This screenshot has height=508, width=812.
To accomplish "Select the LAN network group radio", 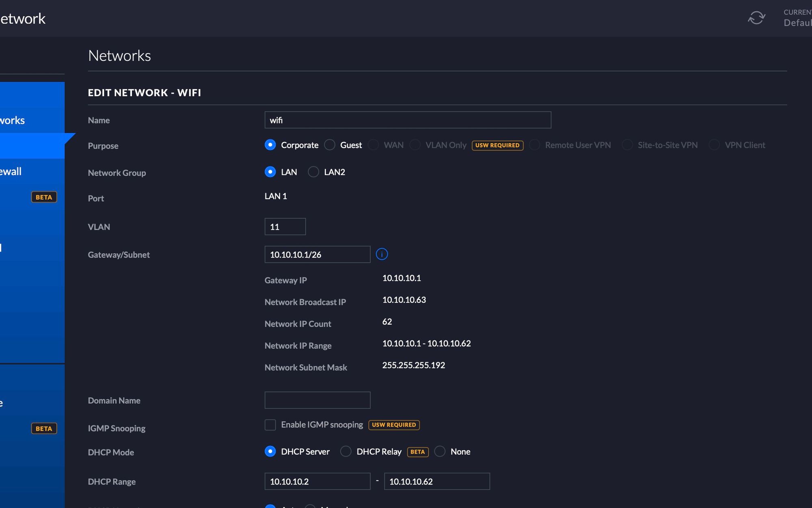I will (x=270, y=172).
